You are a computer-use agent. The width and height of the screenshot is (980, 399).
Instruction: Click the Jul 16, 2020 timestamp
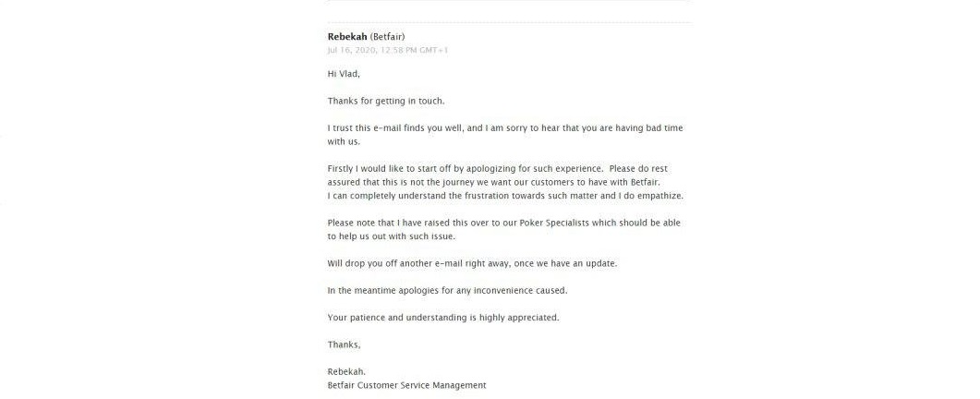click(388, 50)
